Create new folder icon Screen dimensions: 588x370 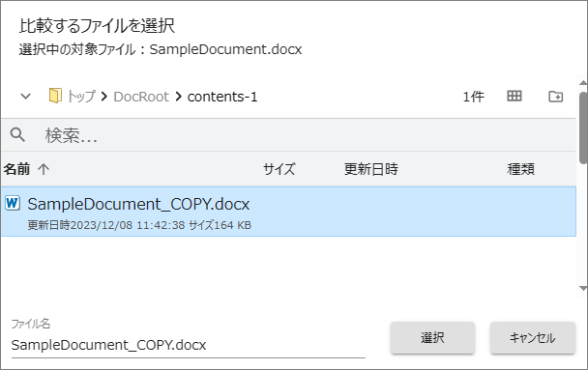point(555,97)
